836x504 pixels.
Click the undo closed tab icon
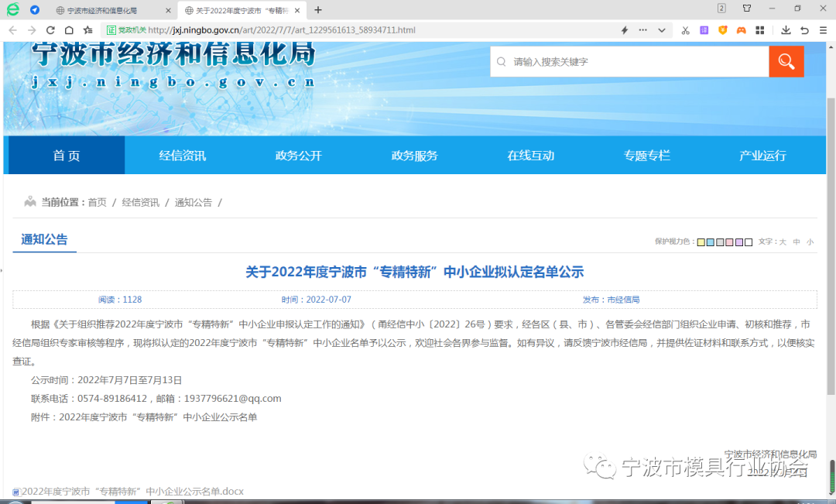point(806,29)
